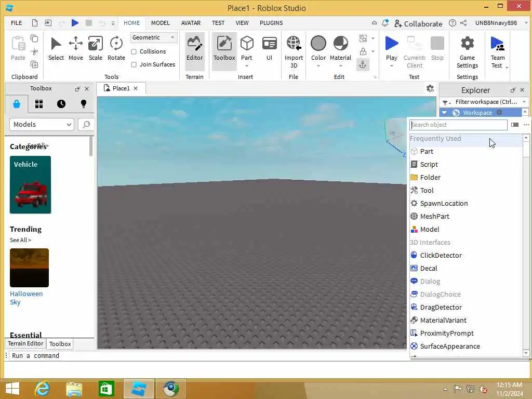Click See All under Trending
The image size is (532, 399).
tap(20, 240)
